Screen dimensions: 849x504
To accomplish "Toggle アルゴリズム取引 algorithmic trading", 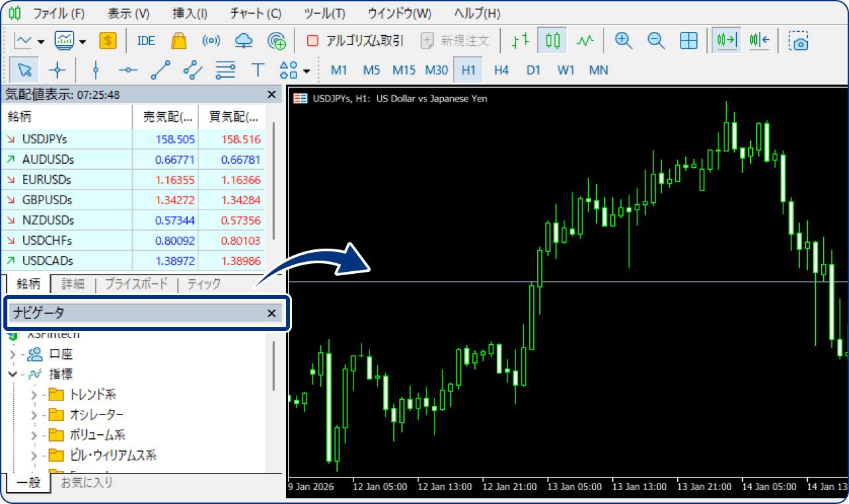I will click(356, 40).
